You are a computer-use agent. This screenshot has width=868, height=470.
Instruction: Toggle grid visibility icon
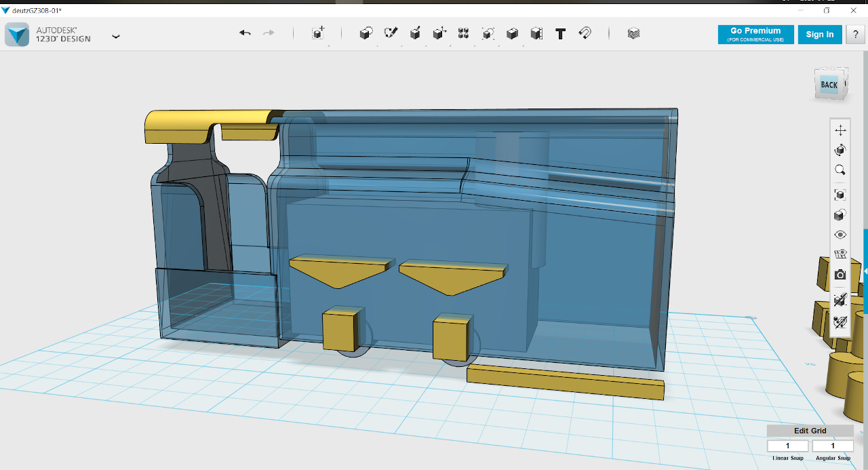(840, 254)
